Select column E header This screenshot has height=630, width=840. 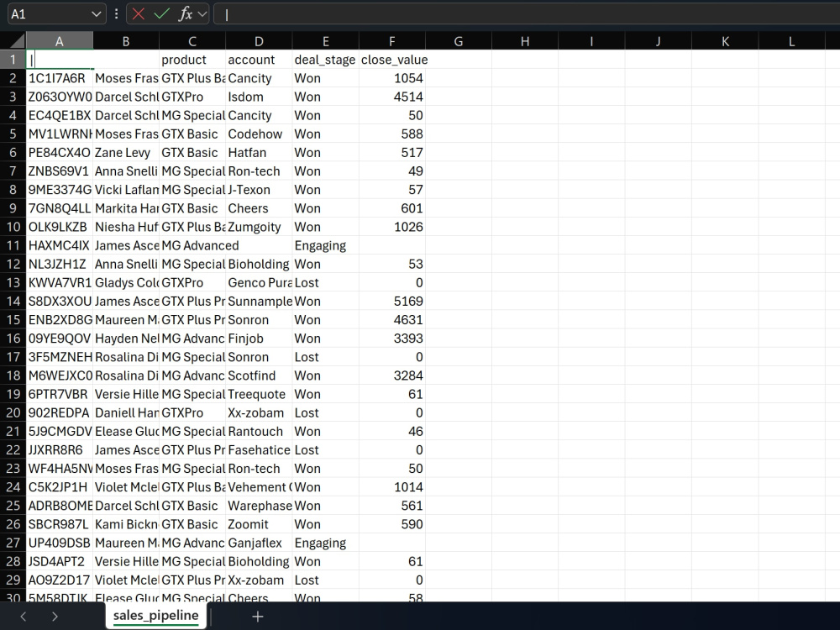[325, 41]
